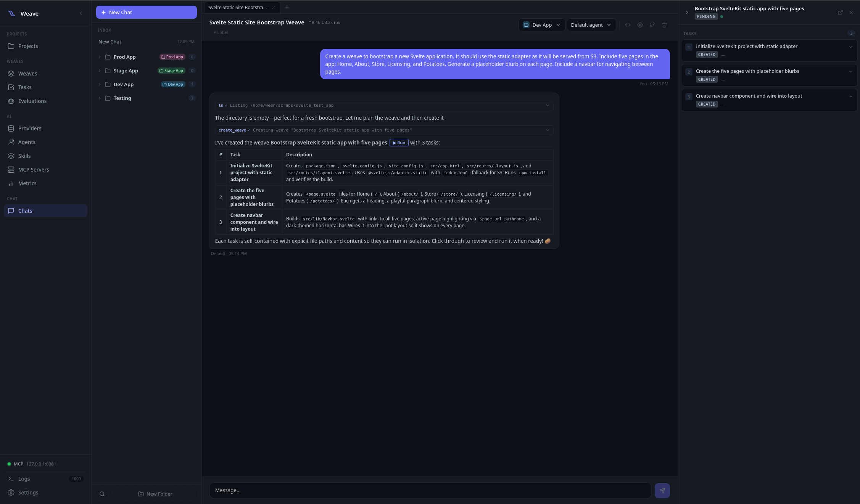Open Tasks in the sidebar
This screenshot has height=504, width=860.
point(45,87)
